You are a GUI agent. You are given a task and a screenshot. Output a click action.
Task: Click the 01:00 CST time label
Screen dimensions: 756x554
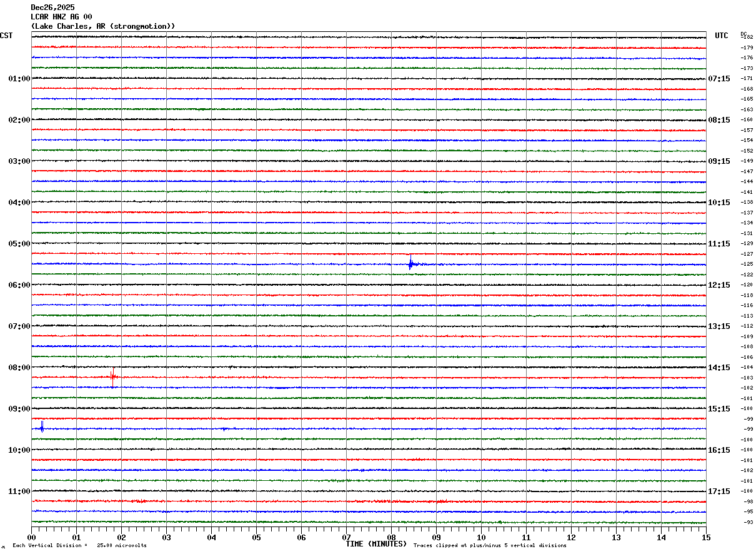pos(19,79)
